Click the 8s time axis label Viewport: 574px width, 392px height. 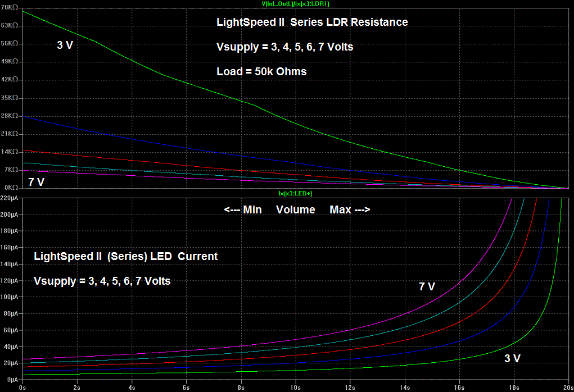click(x=241, y=388)
